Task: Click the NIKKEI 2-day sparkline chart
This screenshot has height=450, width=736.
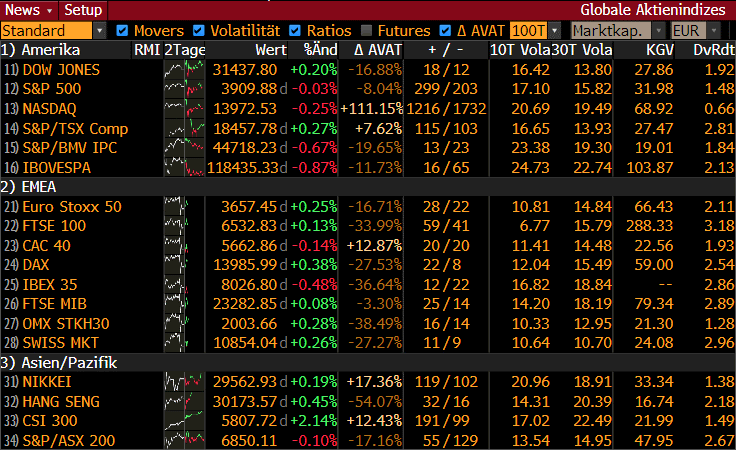Action: tap(184, 381)
